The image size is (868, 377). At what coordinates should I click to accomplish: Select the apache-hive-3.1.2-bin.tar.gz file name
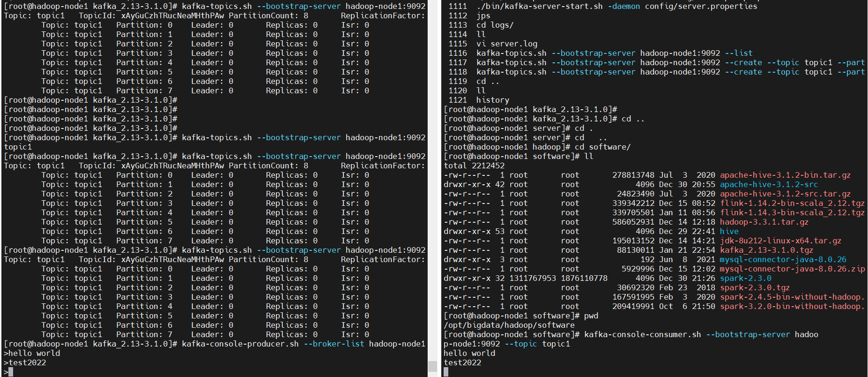coord(785,175)
